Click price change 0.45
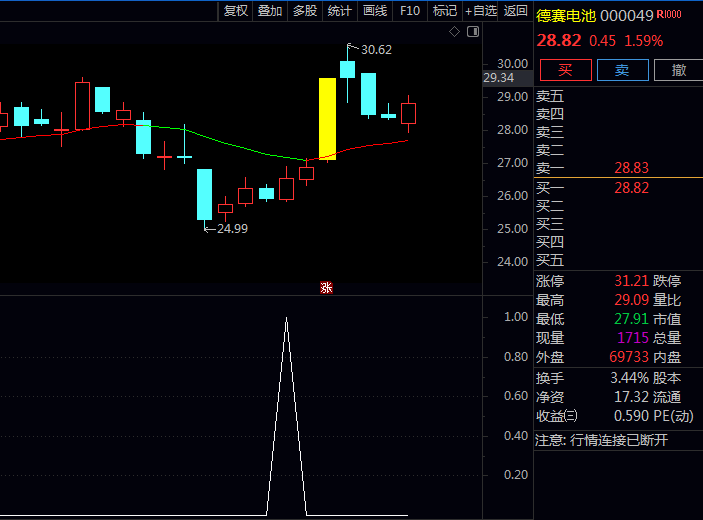Viewport: 703px width, 520px height. 603,41
